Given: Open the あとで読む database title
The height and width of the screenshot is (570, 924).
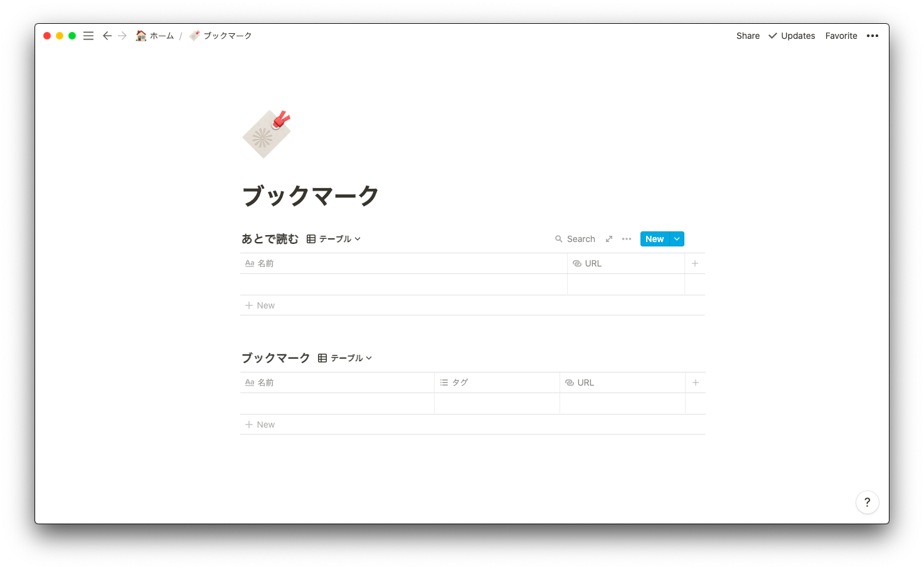Looking at the screenshot, I should point(270,239).
